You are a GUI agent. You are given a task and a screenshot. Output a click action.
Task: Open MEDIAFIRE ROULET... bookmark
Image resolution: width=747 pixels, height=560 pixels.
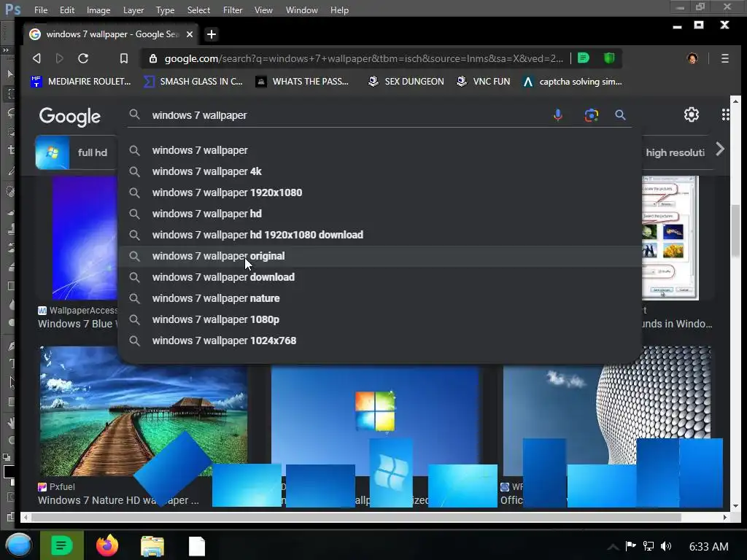click(x=80, y=82)
